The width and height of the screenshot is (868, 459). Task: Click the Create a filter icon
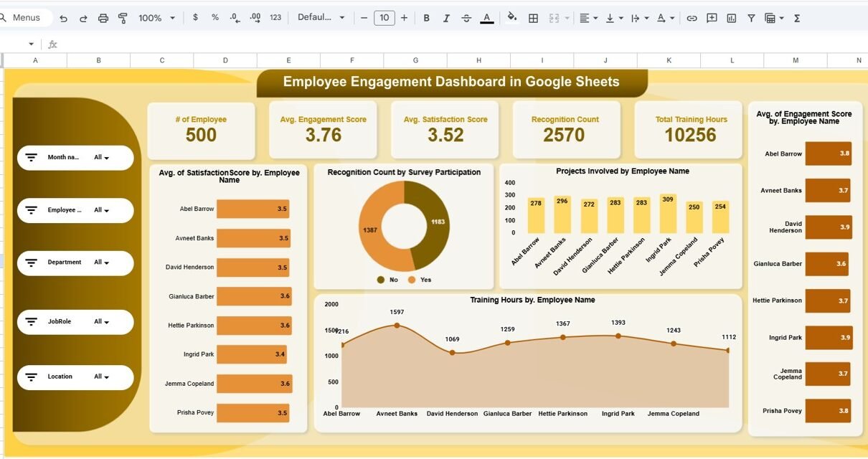point(751,18)
